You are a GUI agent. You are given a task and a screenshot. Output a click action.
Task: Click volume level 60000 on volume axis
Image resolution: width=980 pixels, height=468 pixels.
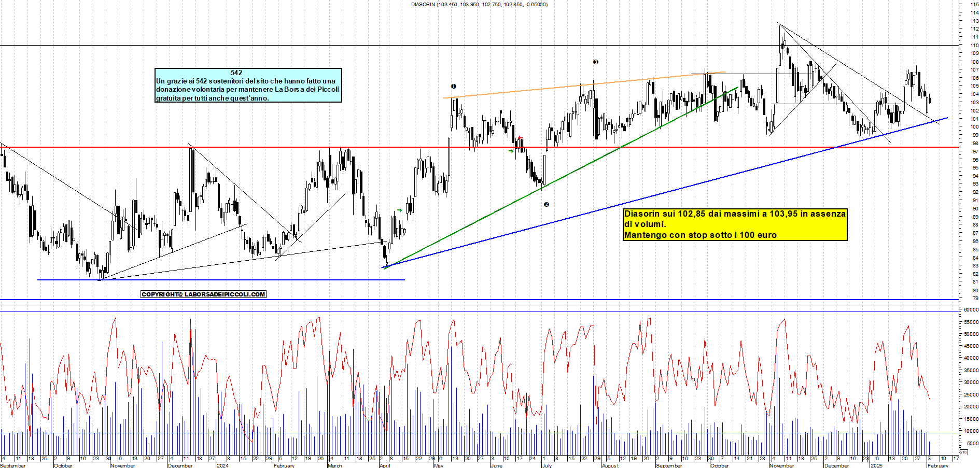971,309
